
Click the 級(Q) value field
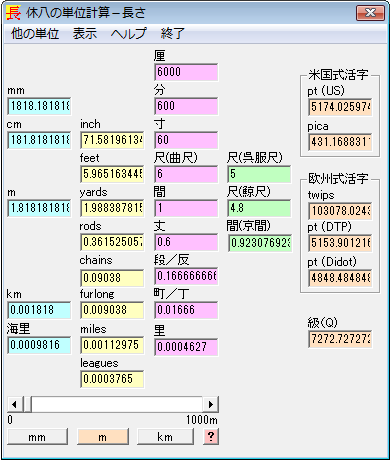pyautogui.click(x=340, y=339)
